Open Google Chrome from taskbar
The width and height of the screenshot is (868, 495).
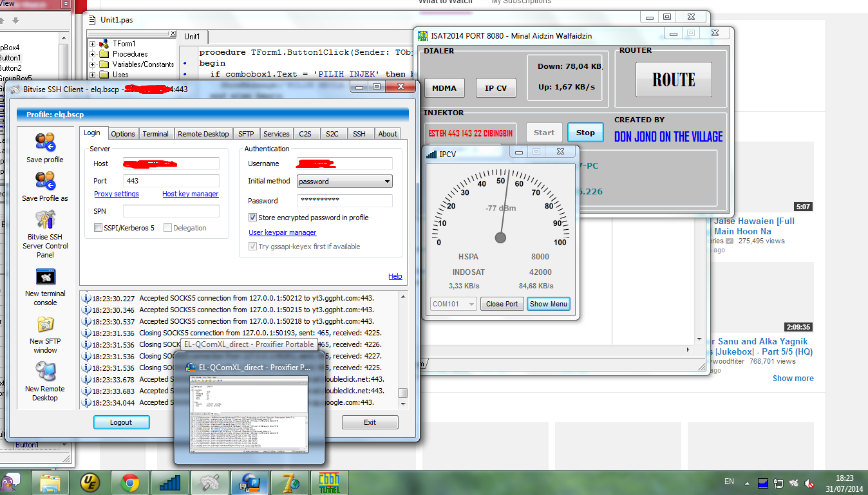click(130, 482)
